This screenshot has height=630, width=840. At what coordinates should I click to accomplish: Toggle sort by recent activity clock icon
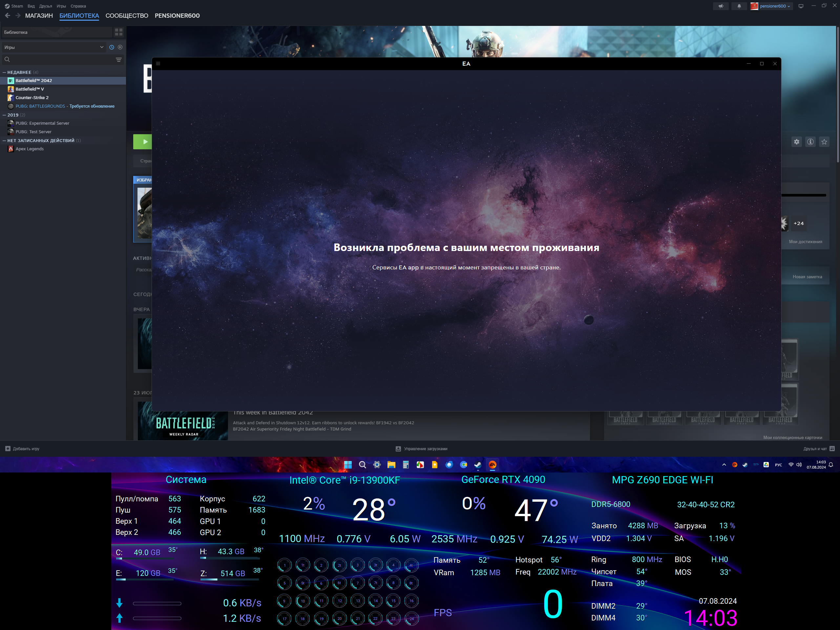(112, 48)
